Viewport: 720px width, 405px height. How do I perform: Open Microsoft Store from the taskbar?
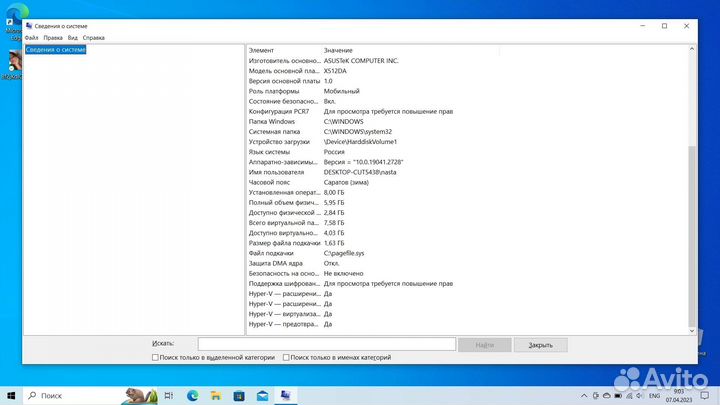(238, 395)
